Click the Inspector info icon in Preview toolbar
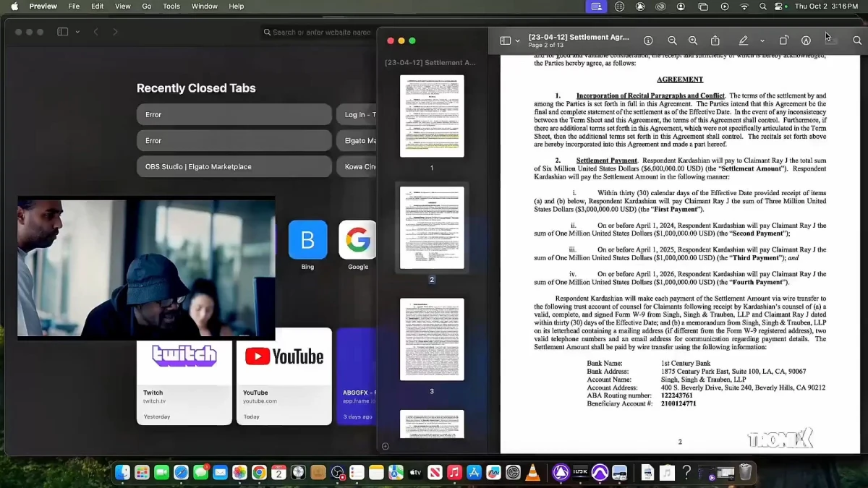The image size is (868, 488). tap(648, 40)
